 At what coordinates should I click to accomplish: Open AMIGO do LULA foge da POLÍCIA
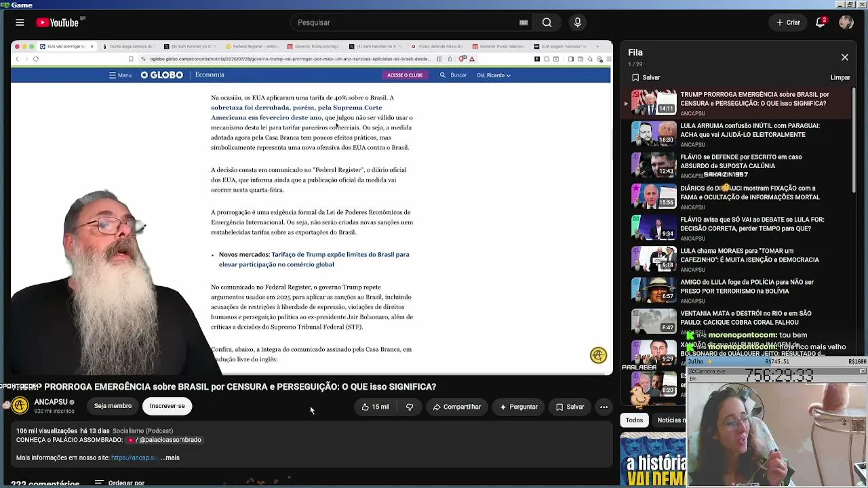pyautogui.click(x=747, y=287)
